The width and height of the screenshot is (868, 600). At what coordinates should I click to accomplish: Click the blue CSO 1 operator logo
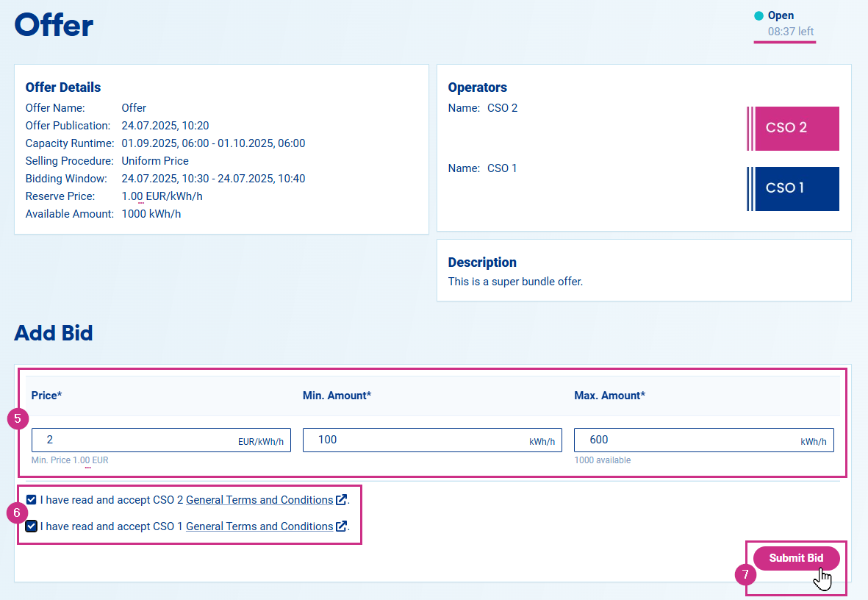tap(792, 189)
